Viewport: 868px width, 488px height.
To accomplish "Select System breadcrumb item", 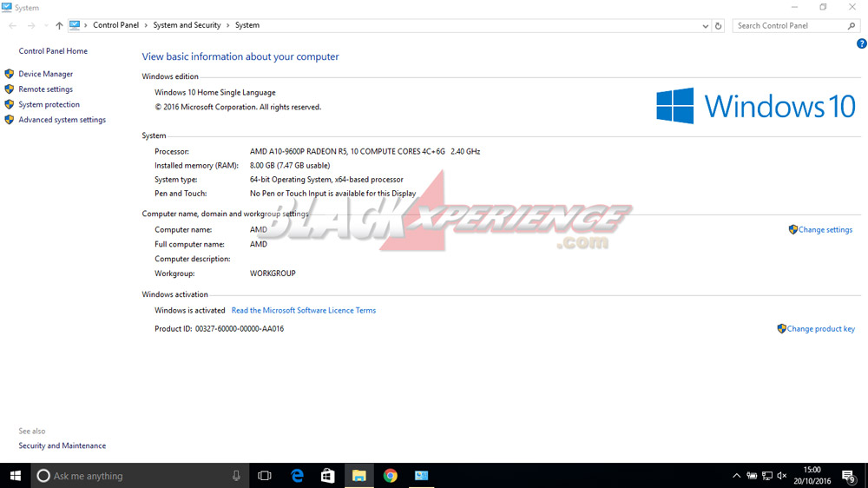I will (x=247, y=25).
